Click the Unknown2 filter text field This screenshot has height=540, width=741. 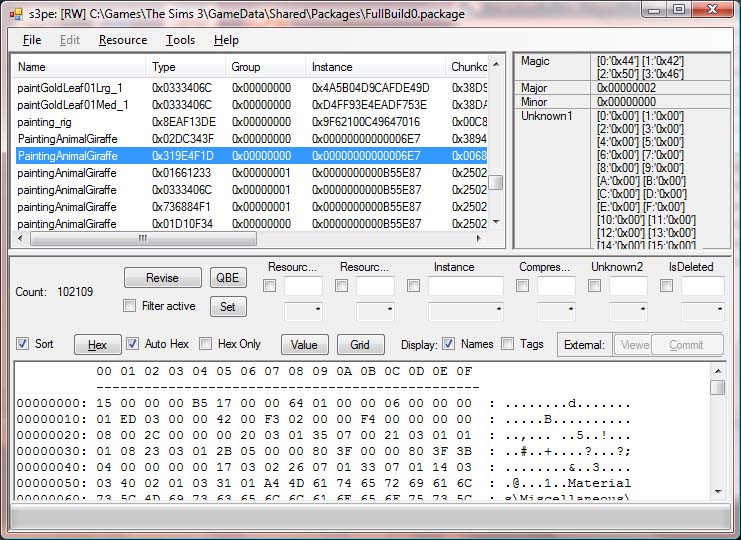click(x=628, y=286)
